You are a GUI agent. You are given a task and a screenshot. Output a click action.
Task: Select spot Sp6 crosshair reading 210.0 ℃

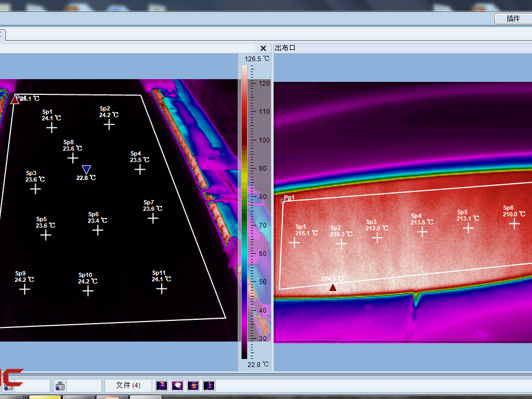[514, 223]
